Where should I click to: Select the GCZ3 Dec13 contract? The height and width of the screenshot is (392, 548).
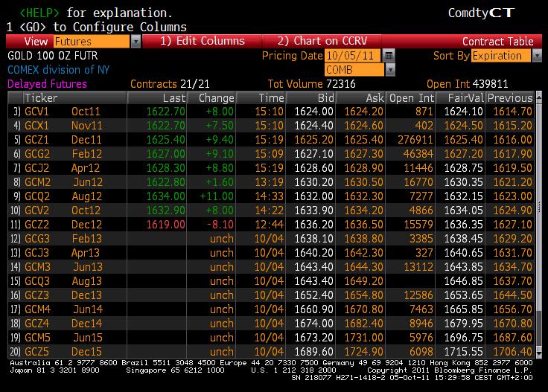(271, 295)
